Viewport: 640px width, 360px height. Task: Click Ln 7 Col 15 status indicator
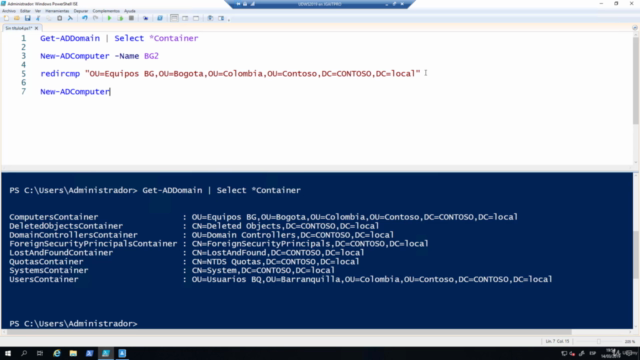pyautogui.click(x=557, y=341)
